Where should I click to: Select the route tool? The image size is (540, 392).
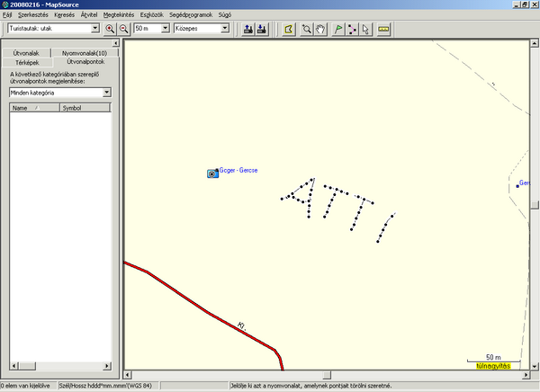352,29
